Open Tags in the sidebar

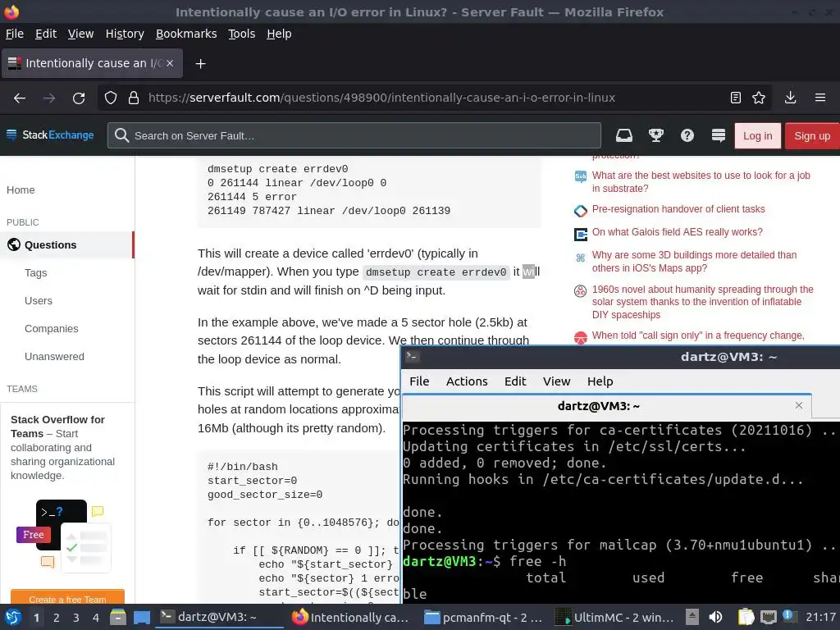[36, 272]
